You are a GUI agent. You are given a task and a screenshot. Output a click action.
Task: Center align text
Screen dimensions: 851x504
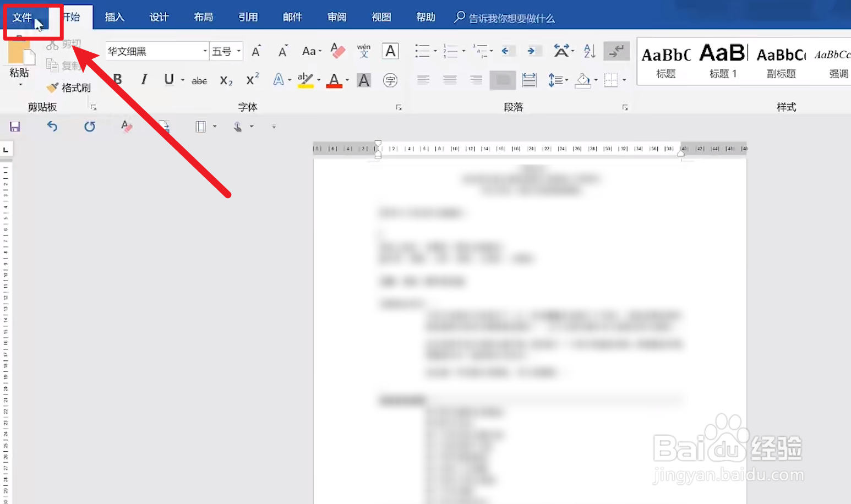(x=450, y=80)
